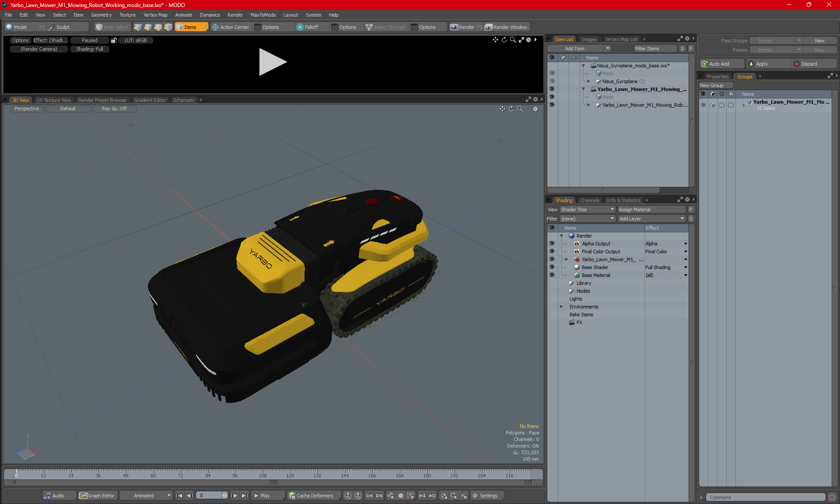Viewport: 840px width, 504px height.
Task: Click the Cache Deformers icon
Action: click(x=292, y=496)
